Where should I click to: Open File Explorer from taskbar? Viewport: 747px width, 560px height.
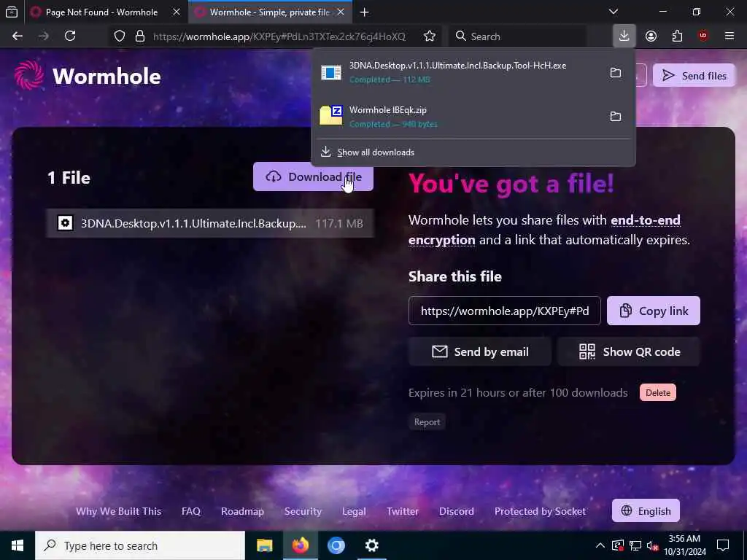(x=264, y=545)
